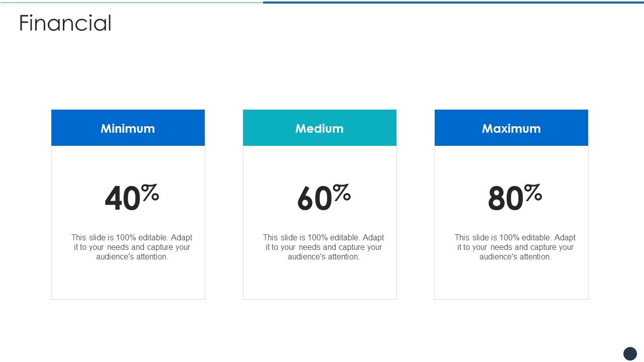This screenshot has width=644, height=362.
Task: Click the percent symbol beside 80
Action: pyautogui.click(x=533, y=192)
